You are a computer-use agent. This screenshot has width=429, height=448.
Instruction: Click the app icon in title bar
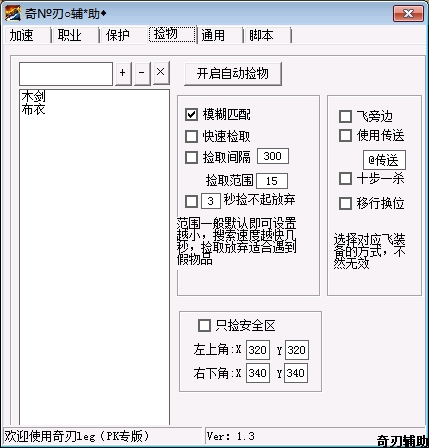(13, 13)
